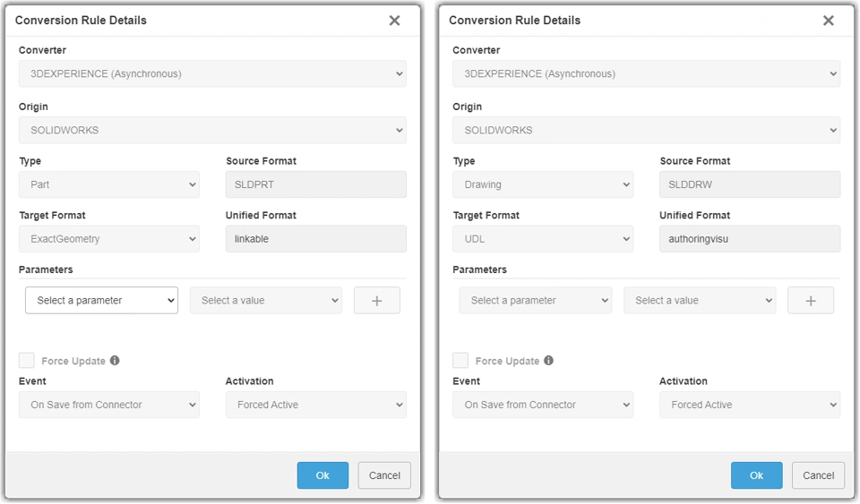Click the Source Format field showing SLDPRT
This screenshot has height=504, width=860.
(x=315, y=184)
